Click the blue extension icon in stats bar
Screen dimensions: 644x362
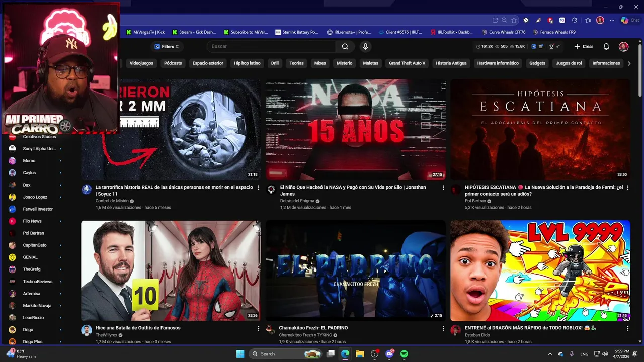coord(533,46)
